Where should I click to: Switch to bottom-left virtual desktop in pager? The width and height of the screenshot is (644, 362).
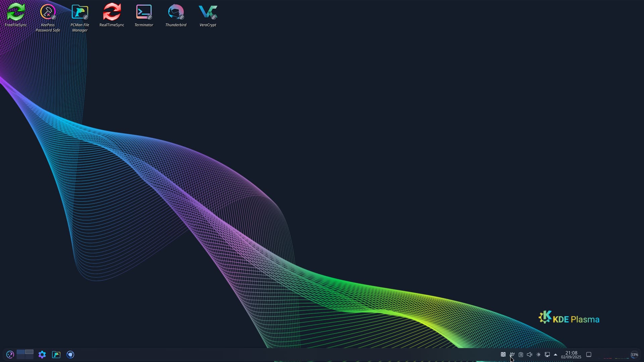(x=21, y=357)
